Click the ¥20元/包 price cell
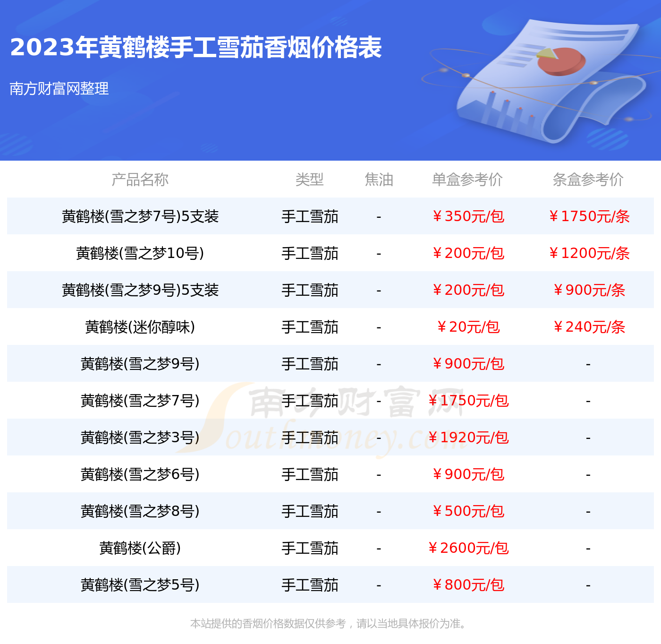Viewport: 661px width, 644px height. click(x=468, y=327)
